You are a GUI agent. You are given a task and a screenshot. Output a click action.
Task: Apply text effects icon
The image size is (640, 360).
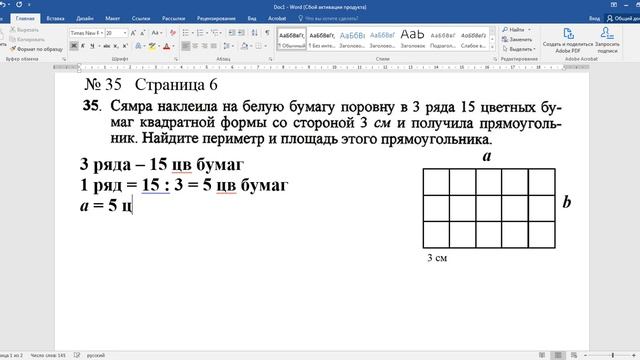pyautogui.click(x=138, y=46)
